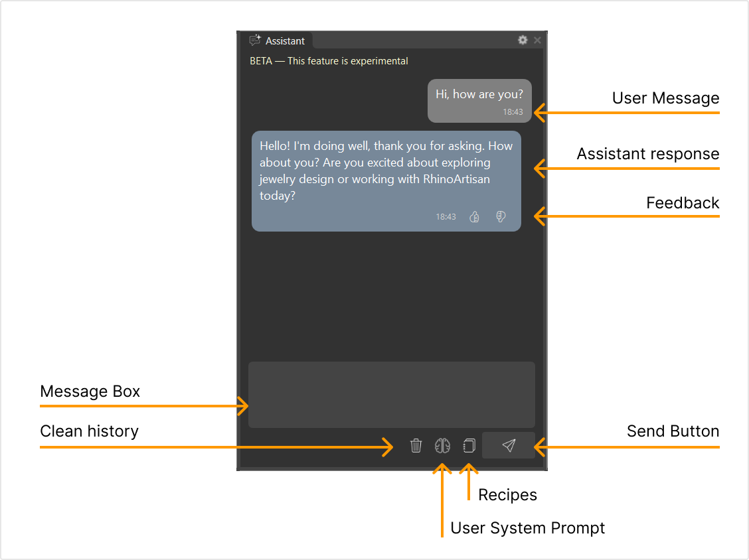
Task: Click the "Recipes" annotation label
Action: (x=507, y=495)
